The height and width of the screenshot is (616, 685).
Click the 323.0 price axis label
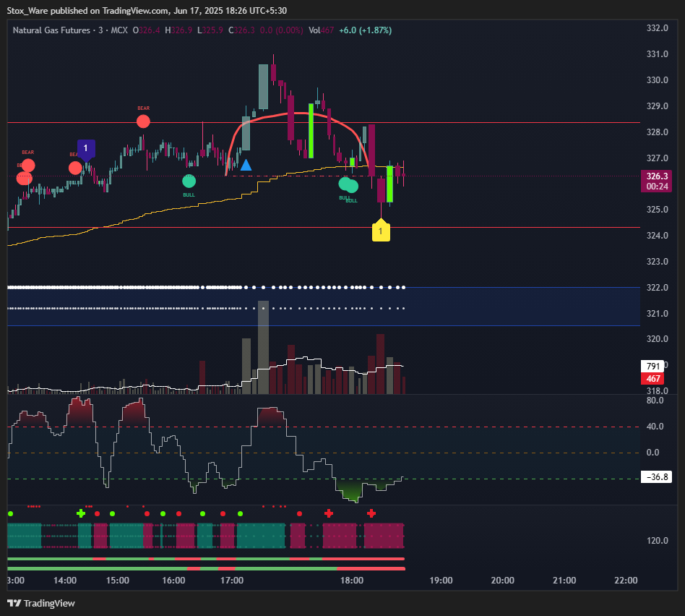click(657, 262)
